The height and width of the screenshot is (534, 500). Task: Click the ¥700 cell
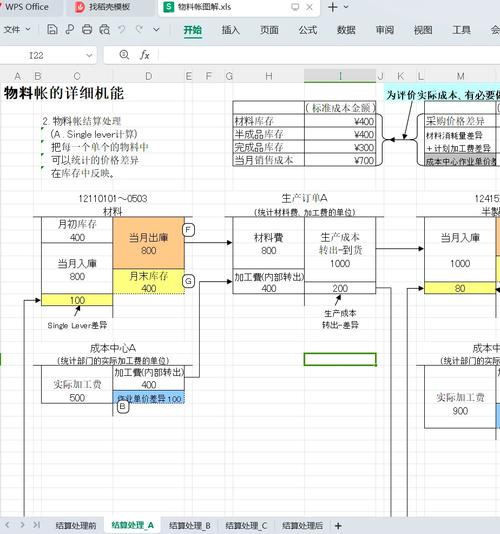tap(340, 160)
